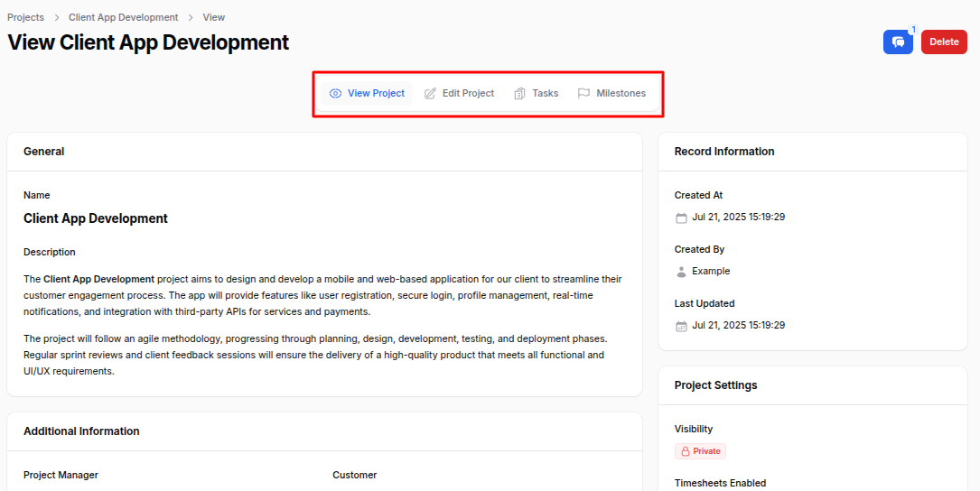Go to Projects via breadcrumb
Viewport: 980px width, 491px height.
tap(25, 17)
